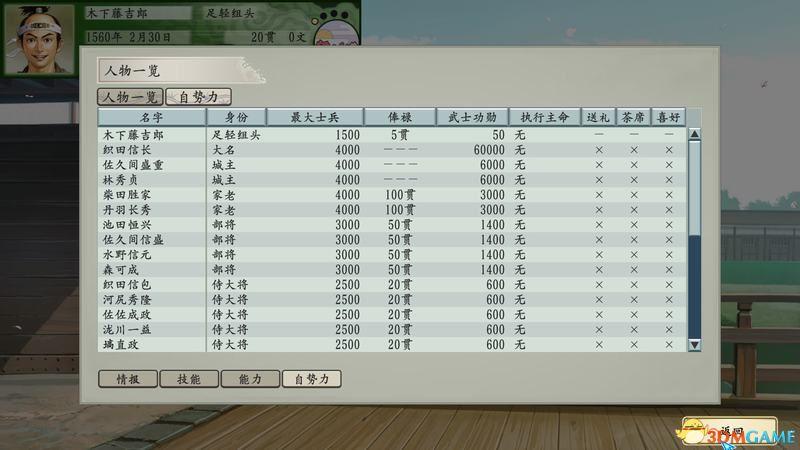Show the 能力 abilities view
The width and height of the screenshot is (800, 450).
(x=250, y=379)
